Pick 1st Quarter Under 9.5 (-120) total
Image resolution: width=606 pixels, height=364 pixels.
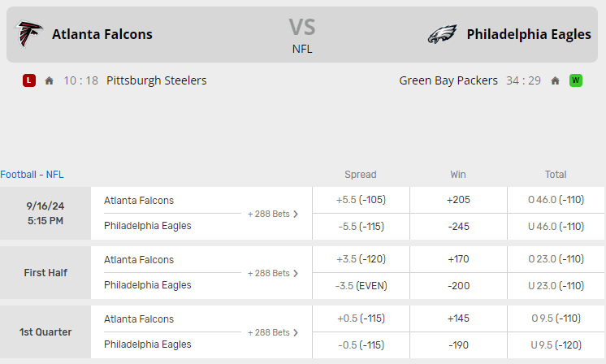(x=556, y=344)
